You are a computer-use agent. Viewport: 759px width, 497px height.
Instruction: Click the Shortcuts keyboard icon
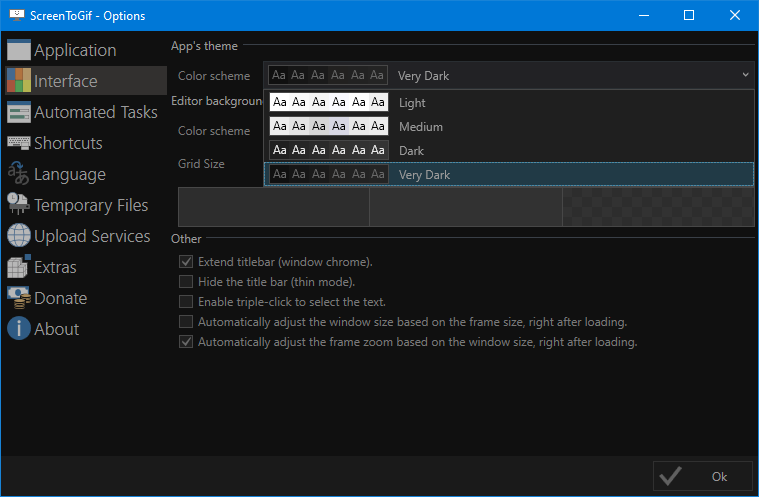[x=19, y=143]
